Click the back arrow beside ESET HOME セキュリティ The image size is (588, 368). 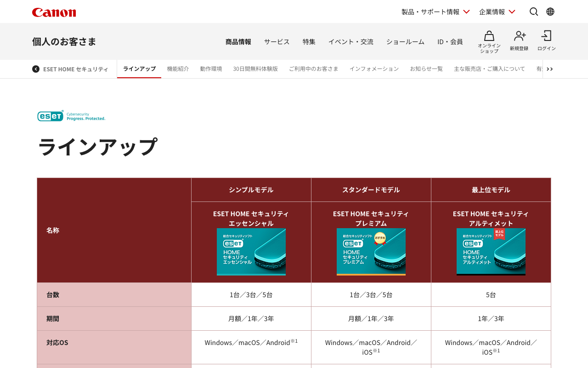[x=36, y=69]
